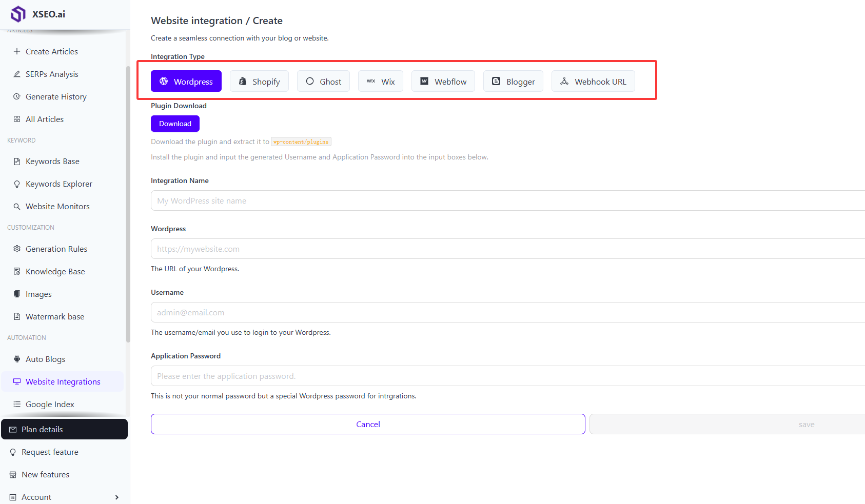
Task: Choose Shopify as integration type
Action: [x=259, y=81]
